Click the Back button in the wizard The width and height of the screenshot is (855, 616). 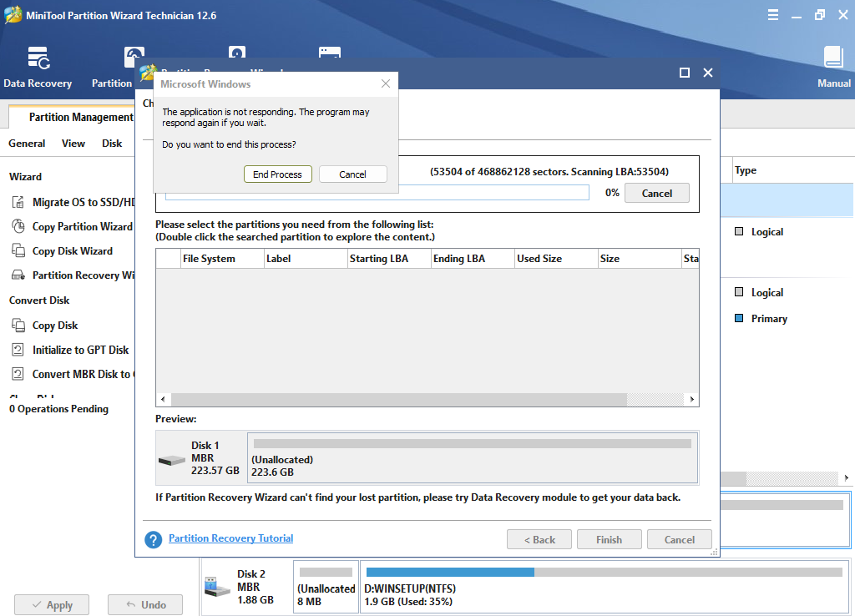(539, 540)
